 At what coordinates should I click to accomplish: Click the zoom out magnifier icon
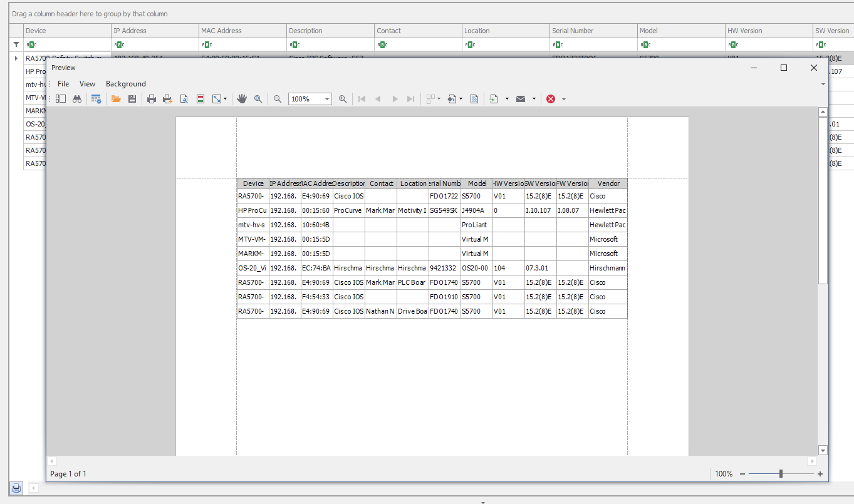click(278, 99)
